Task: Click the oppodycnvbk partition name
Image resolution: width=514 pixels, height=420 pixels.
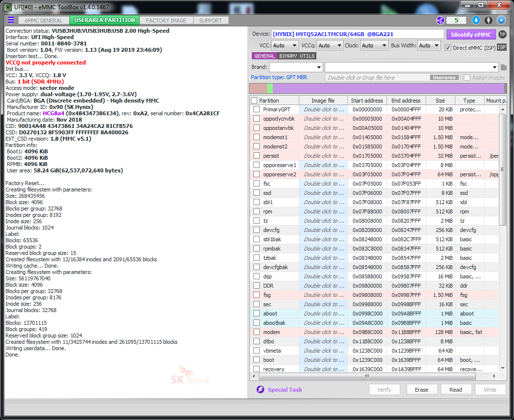Action: click(279, 119)
